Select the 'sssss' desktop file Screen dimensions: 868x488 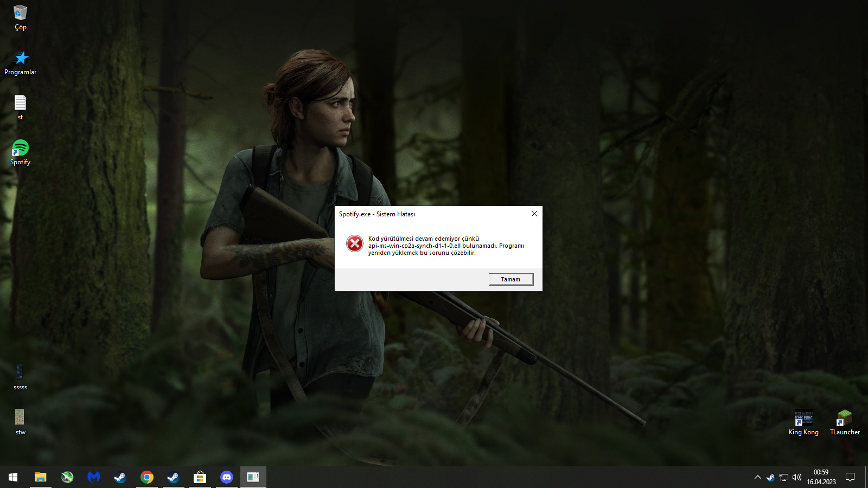21,377
